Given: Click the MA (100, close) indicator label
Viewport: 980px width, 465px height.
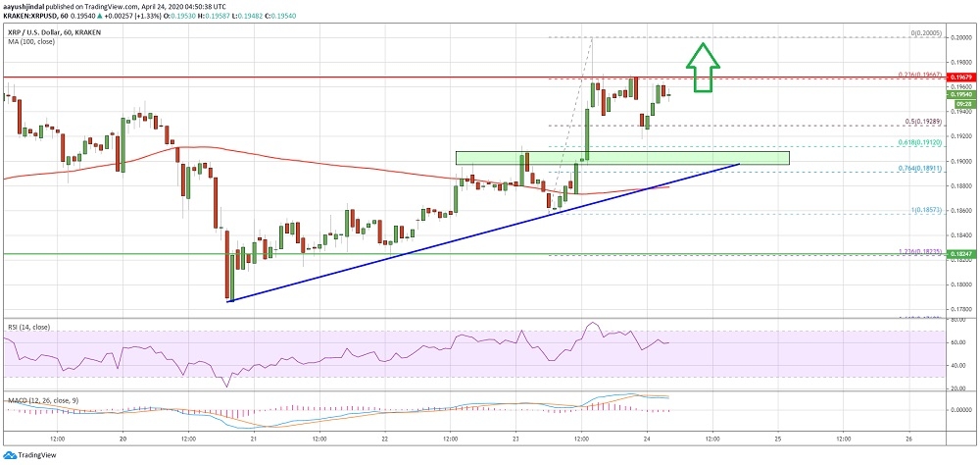Looking at the screenshot, I should click(x=29, y=41).
